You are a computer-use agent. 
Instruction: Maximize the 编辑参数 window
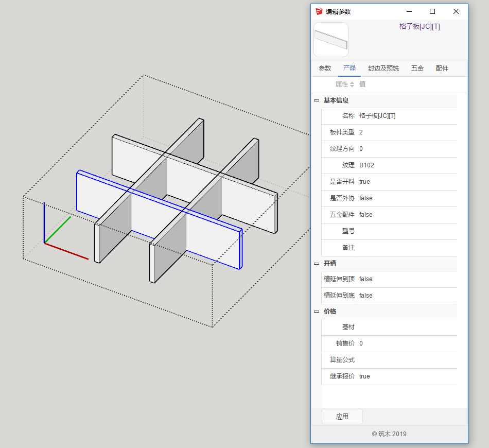[432, 11]
